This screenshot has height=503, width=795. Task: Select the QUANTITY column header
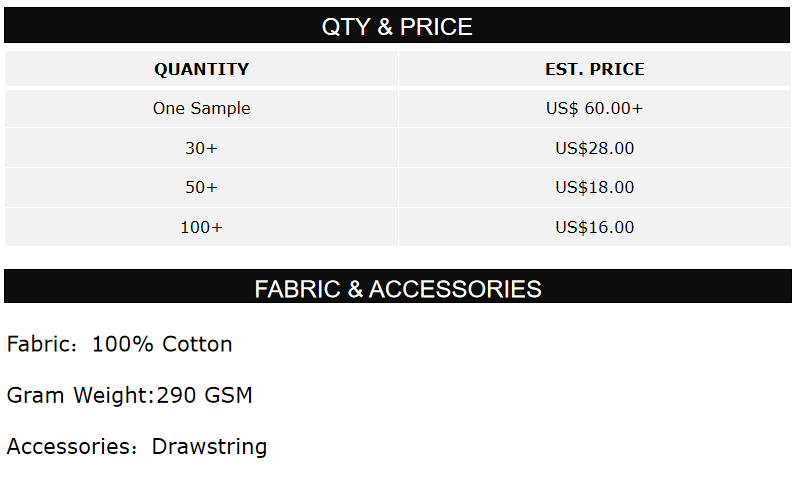pyautogui.click(x=201, y=69)
